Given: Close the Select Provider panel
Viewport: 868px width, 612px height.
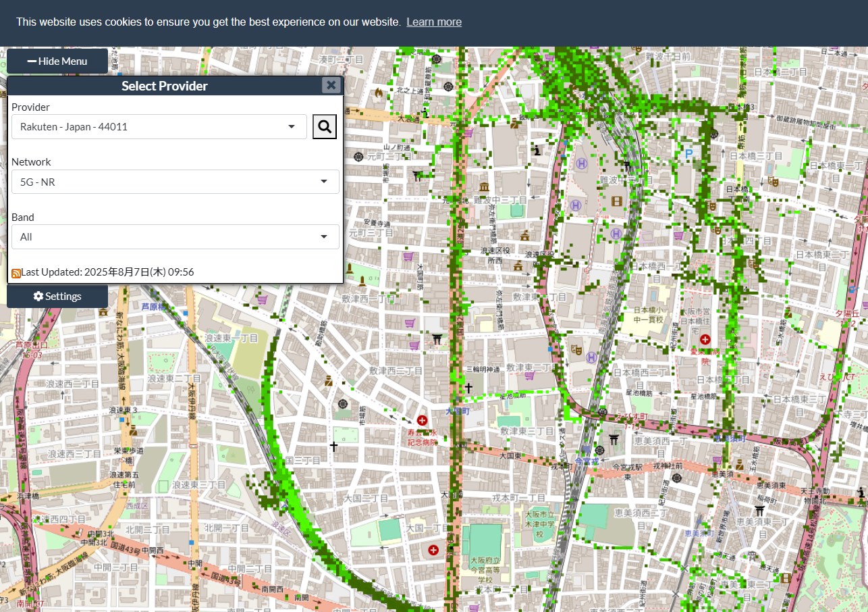Looking at the screenshot, I should [x=331, y=85].
